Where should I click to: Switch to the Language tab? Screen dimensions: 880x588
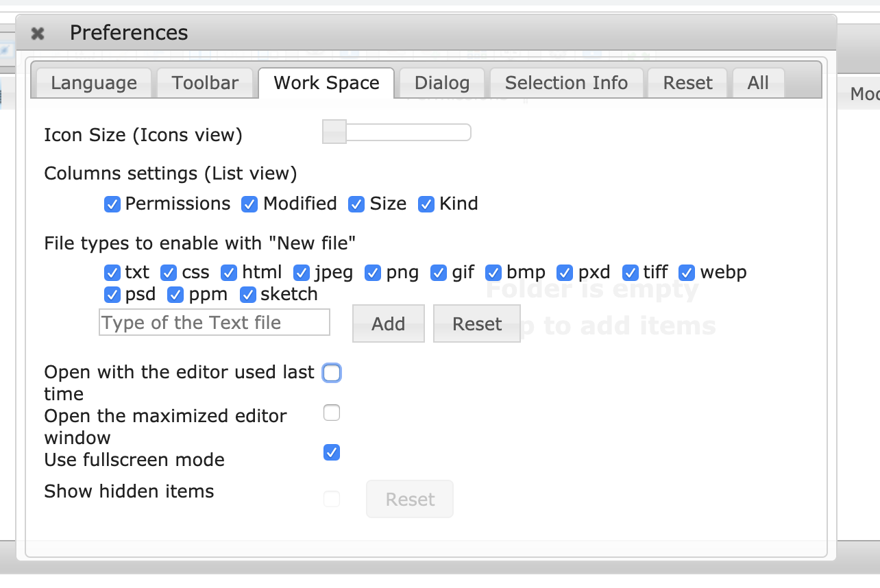click(93, 82)
